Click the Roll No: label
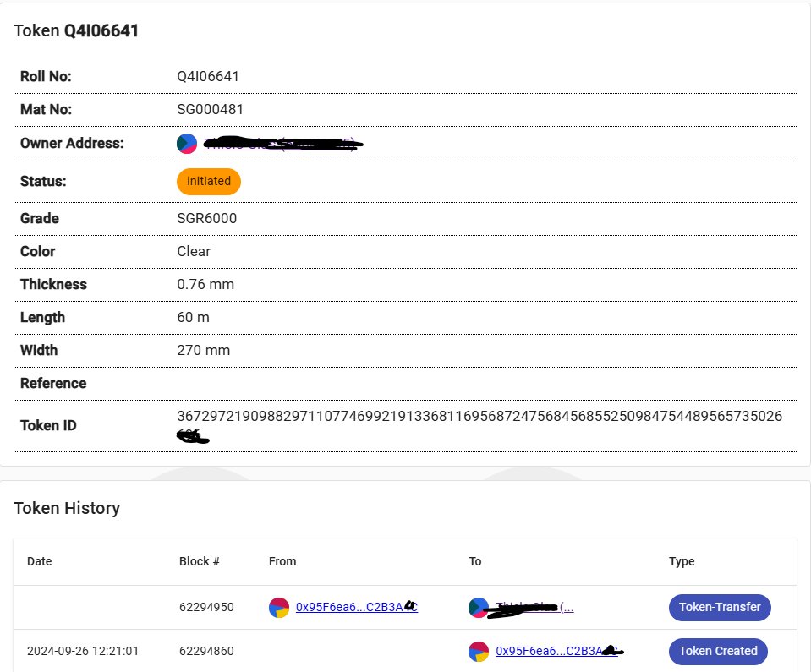The height and width of the screenshot is (672, 811). (46, 77)
